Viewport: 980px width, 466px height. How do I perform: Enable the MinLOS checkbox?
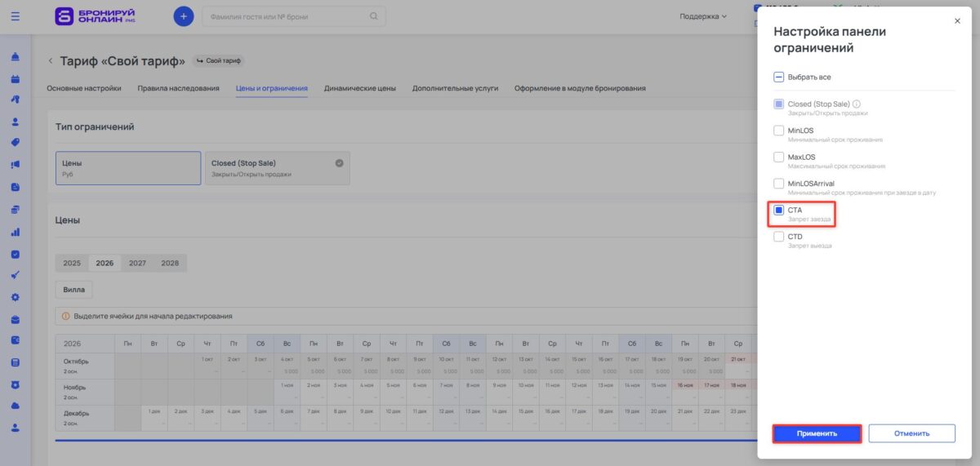click(779, 131)
